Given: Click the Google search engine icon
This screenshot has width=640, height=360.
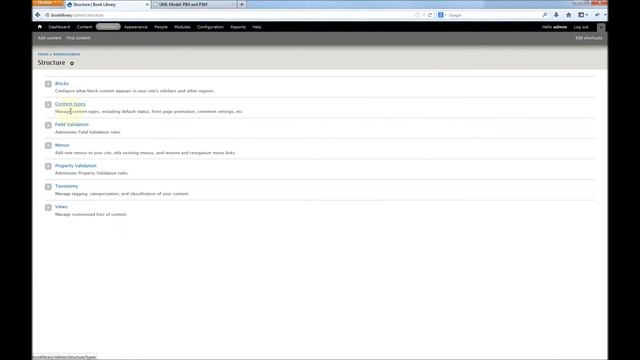Looking at the screenshot, I should (441, 15).
